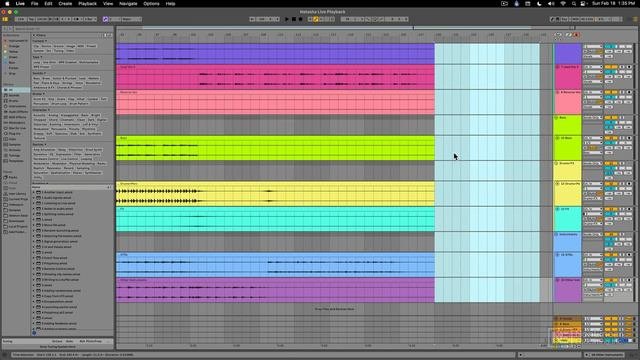Select the Audio Effects category in browser
Screen dimensions: 640x360
17,111
